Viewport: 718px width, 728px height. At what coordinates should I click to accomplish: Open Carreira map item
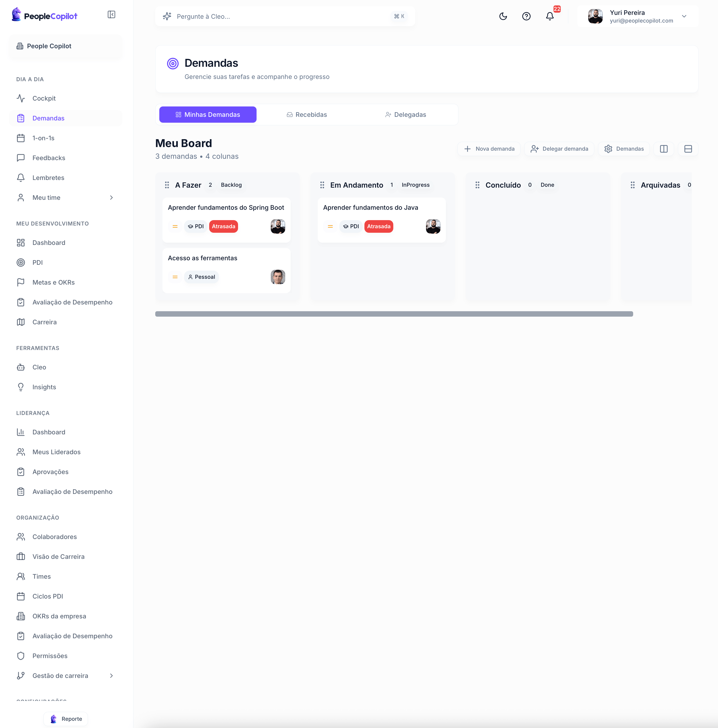point(66,322)
